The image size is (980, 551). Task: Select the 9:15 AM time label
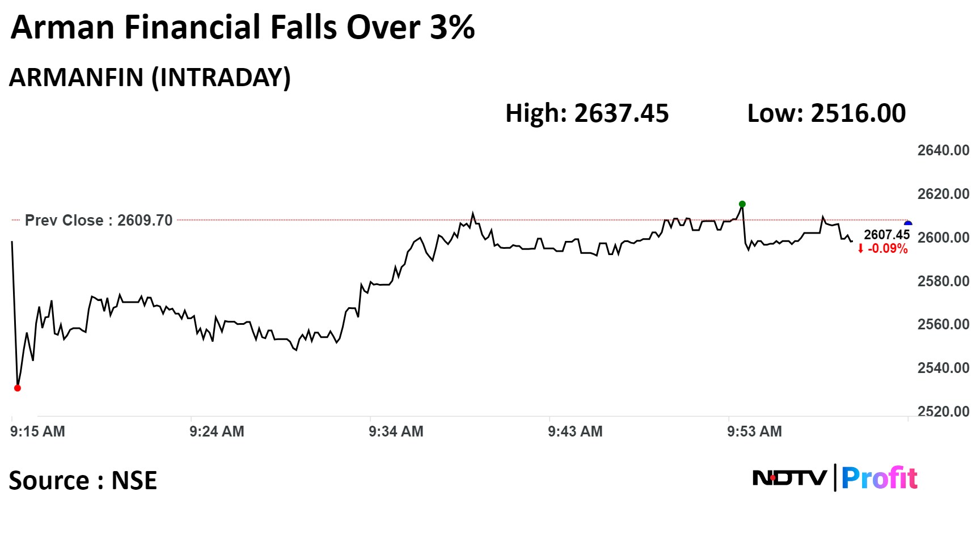point(37,431)
